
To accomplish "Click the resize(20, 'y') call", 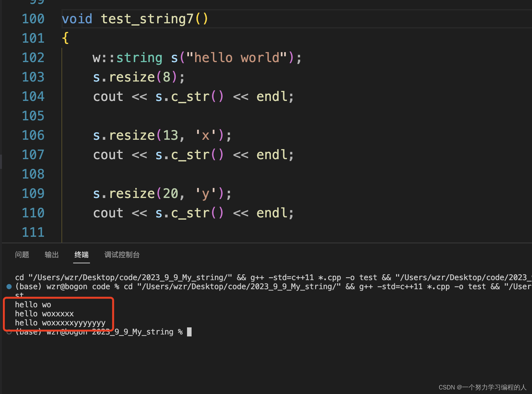I will [x=166, y=193].
